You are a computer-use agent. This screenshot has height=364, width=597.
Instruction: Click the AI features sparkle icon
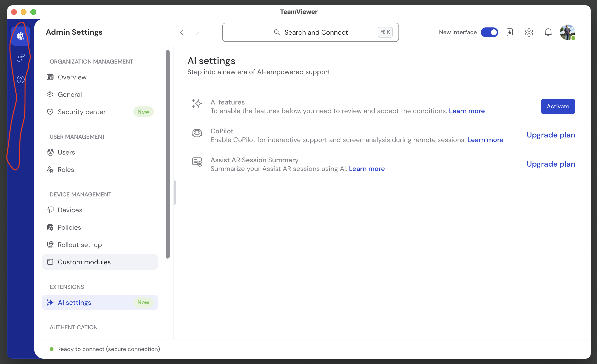197,104
